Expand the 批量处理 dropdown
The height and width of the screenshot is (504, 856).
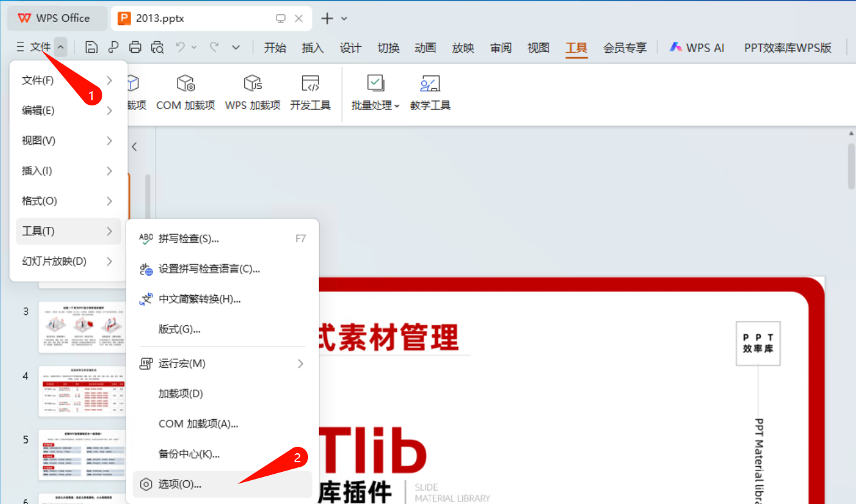click(397, 106)
